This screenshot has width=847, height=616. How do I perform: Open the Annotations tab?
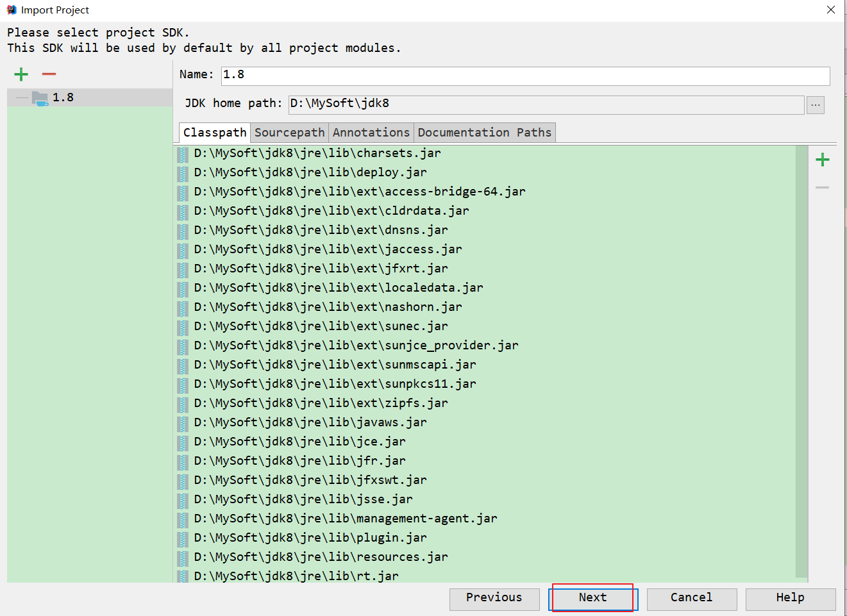(x=371, y=133)
